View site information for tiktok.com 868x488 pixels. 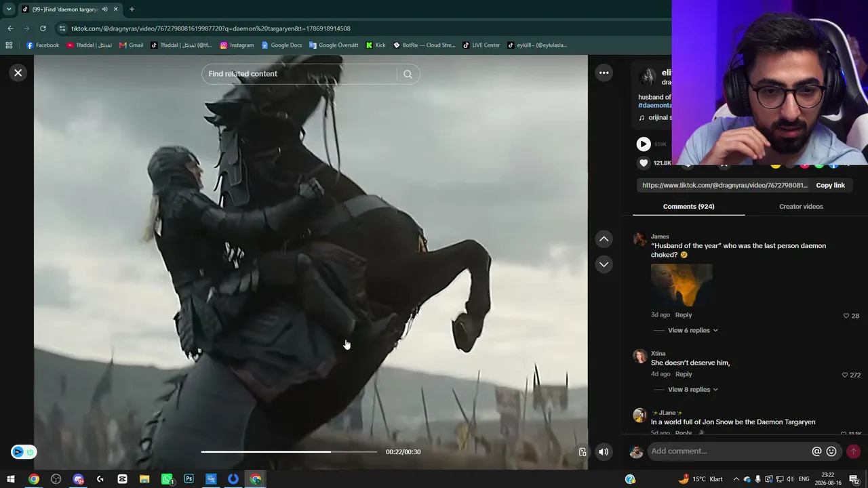click(62, 28)
